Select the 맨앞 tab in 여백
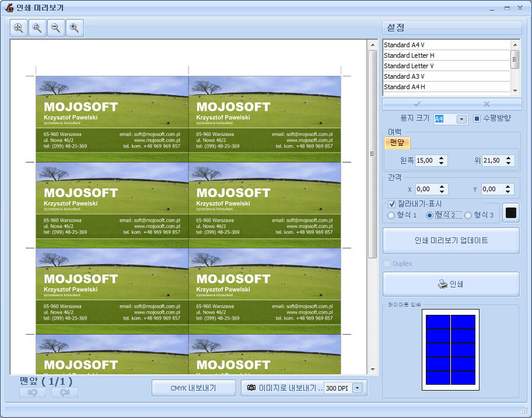This screenshot has width=532, height=418. tap(397, 142)
